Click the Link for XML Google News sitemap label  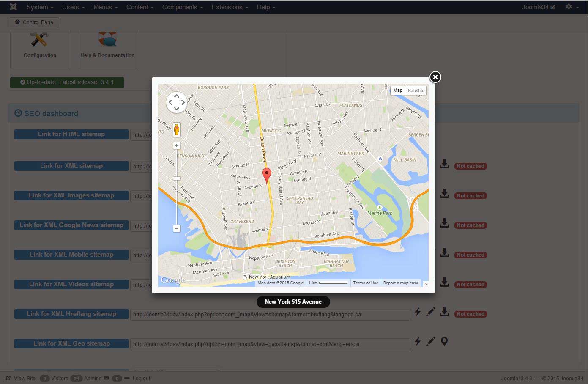tap(71, 225)
